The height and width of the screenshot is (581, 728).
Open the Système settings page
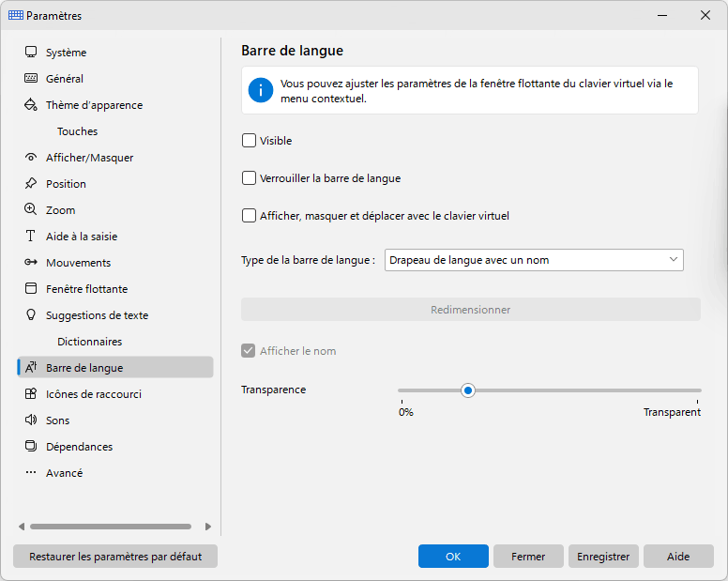click(x=115, y=52)
